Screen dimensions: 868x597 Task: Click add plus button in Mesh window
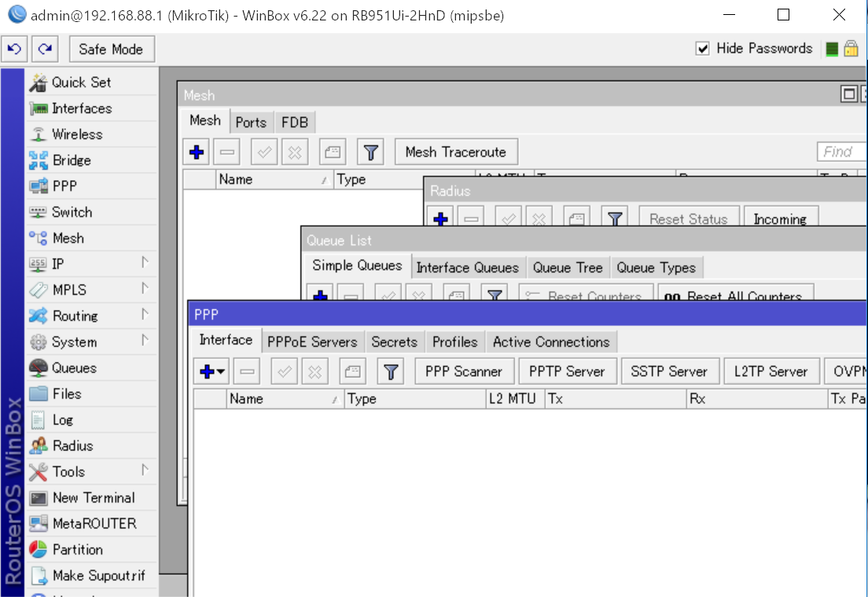click(197, 153)
